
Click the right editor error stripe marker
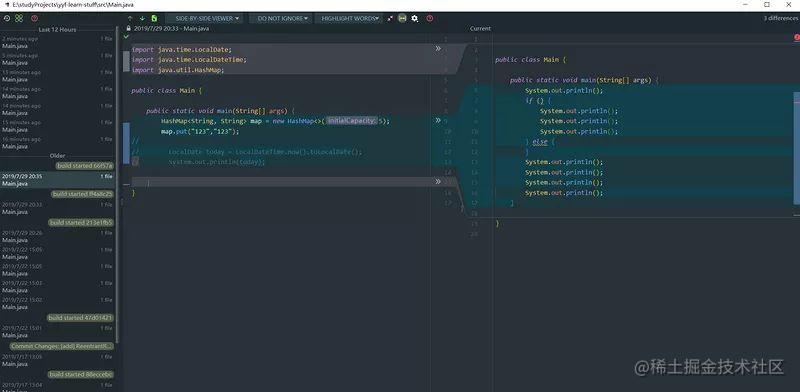(797, 37)
